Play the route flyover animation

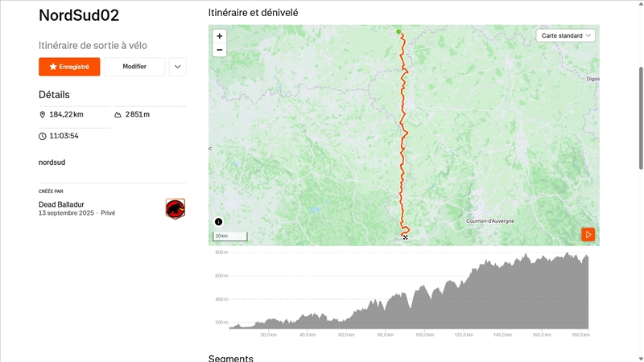[588, 234]
